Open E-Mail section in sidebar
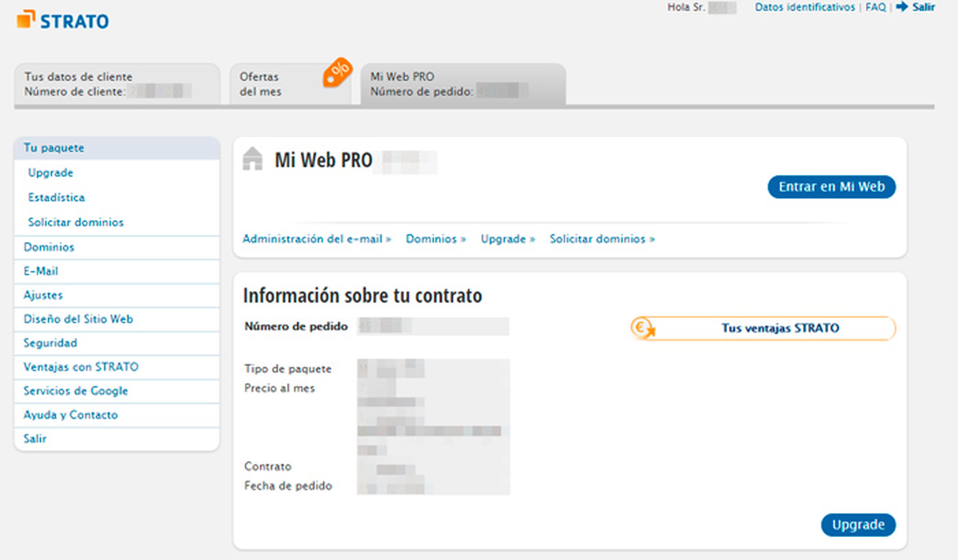 (41, 271)
